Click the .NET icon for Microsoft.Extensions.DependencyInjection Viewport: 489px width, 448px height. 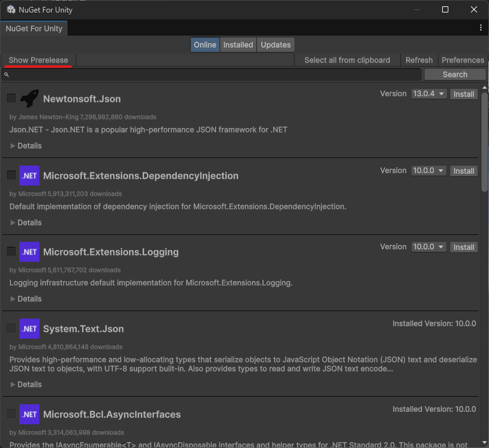(x=29, y=176)
